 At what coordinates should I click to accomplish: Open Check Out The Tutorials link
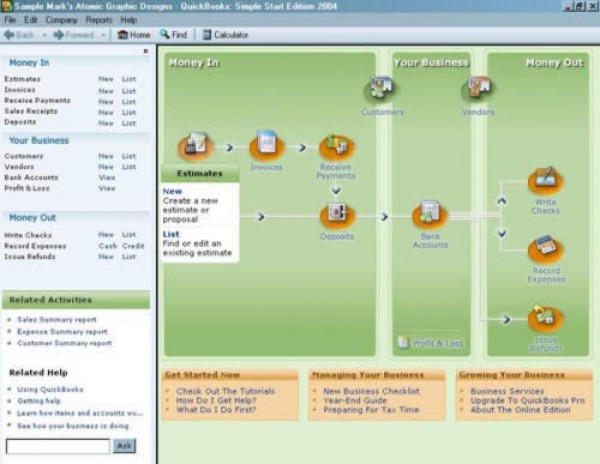[x=225, y=391]
